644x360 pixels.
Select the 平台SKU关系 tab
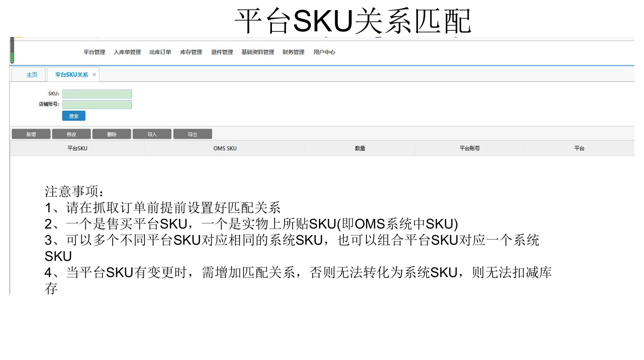[71, 74]
